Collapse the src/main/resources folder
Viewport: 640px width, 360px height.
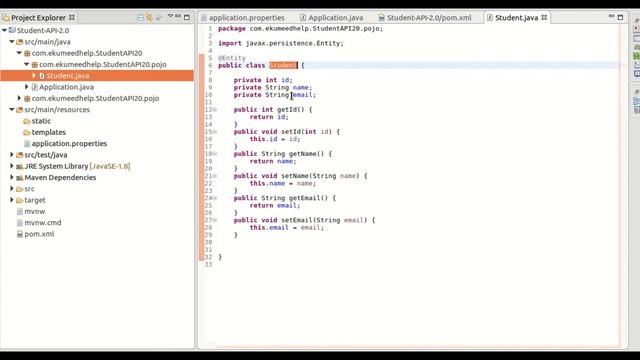(x=12, y=109)
